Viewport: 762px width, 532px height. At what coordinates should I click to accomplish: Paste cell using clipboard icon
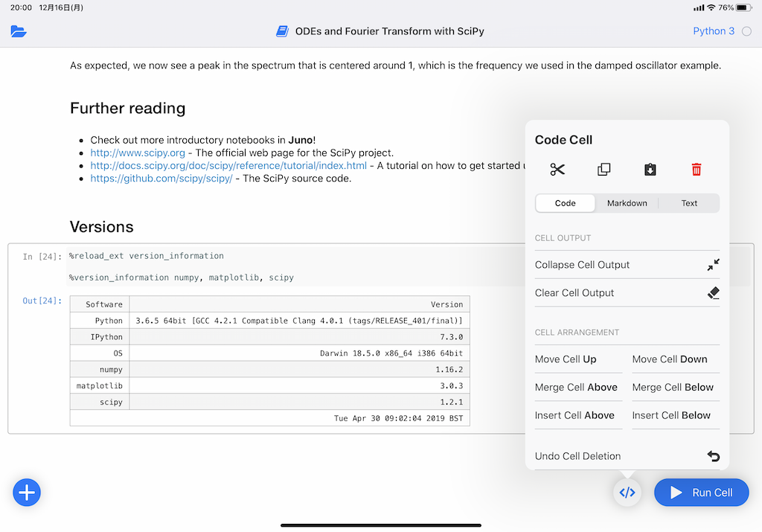pyautogui.click(x=650, y=170)
